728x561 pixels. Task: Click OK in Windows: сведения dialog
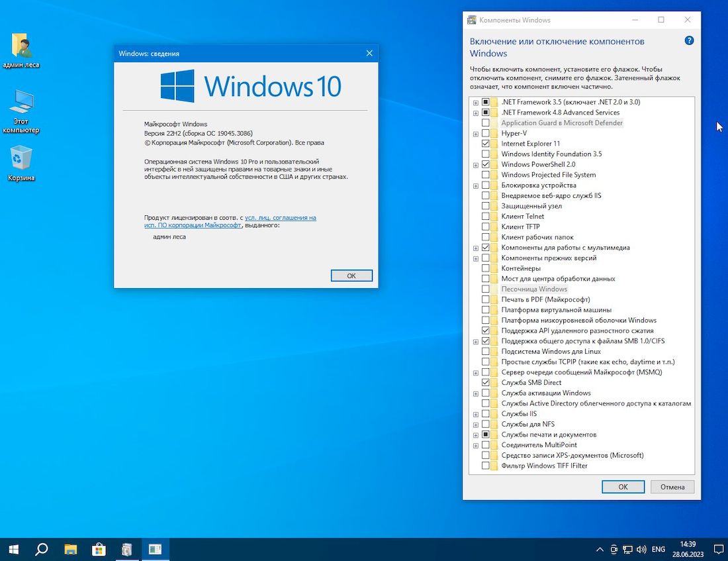pyautogui.click(x=351, y=276)
